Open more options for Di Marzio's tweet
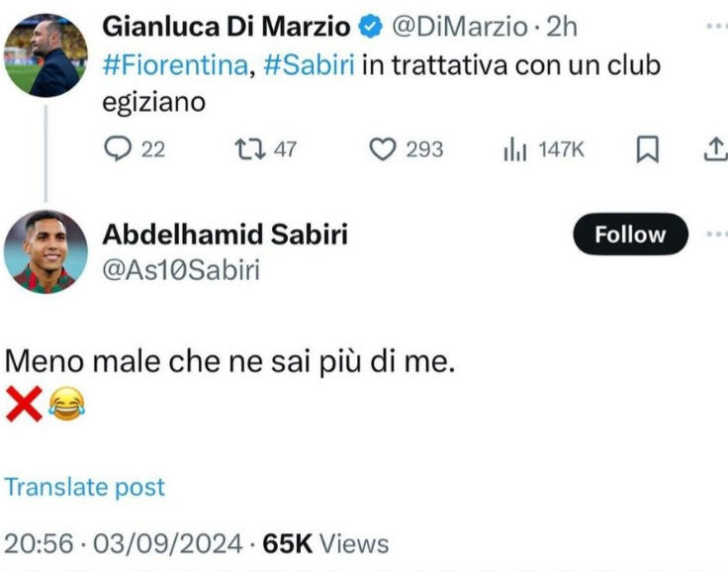This screenshot has width=728, height=572. (x=716, y=26)
